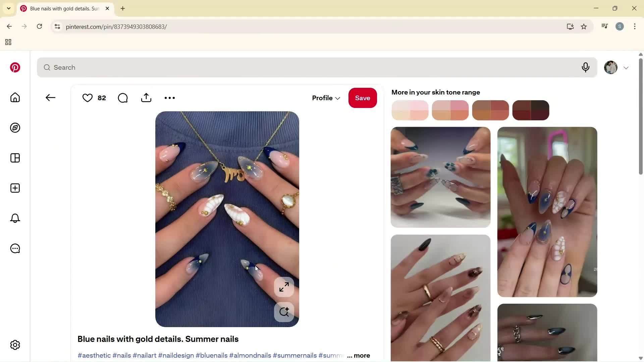Open the boards collage icon in sidebar
This screenshot has width=644, height=362.
tap(15, 158)
